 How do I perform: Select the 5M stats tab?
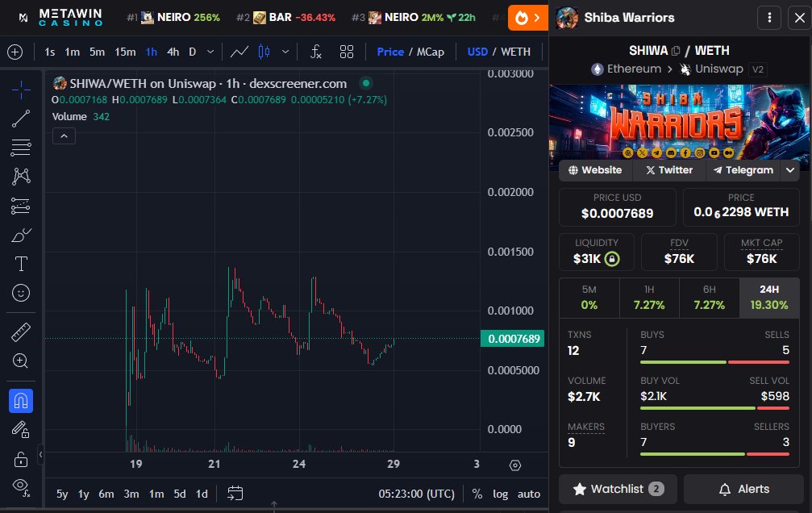tap(589, 298)
